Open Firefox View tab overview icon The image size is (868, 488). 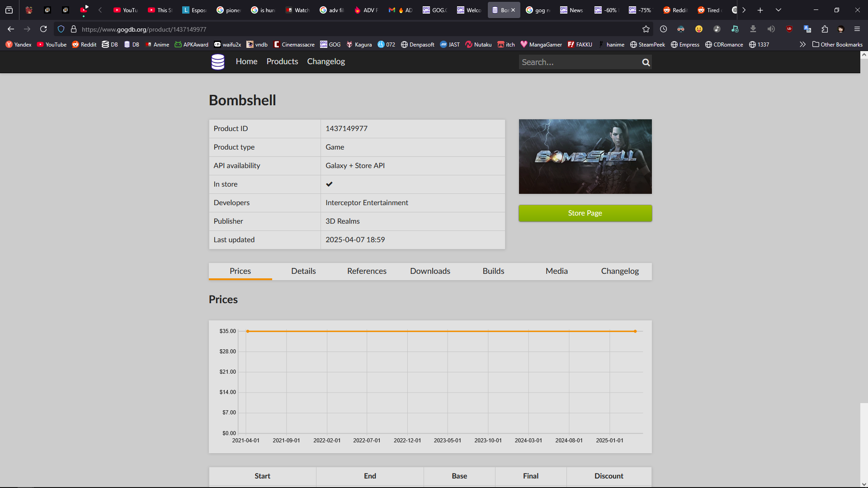tap(9, 10)
